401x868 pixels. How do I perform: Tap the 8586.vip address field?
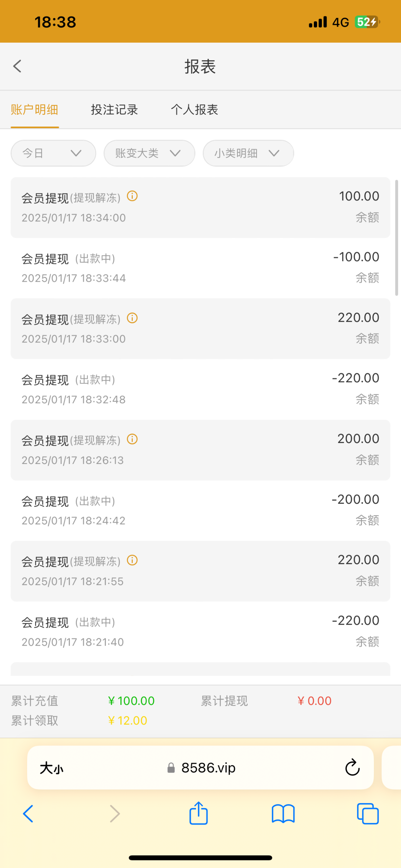tap(208, 768)
